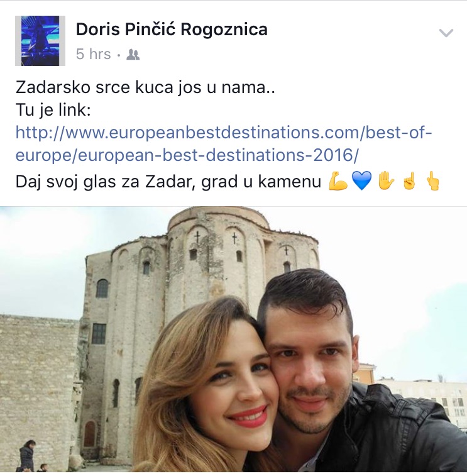This screenshot has width=467, height=476.
Task: Click the pedestrian in the photo's bottom-left corner
Action: click(x=26, y=456)
